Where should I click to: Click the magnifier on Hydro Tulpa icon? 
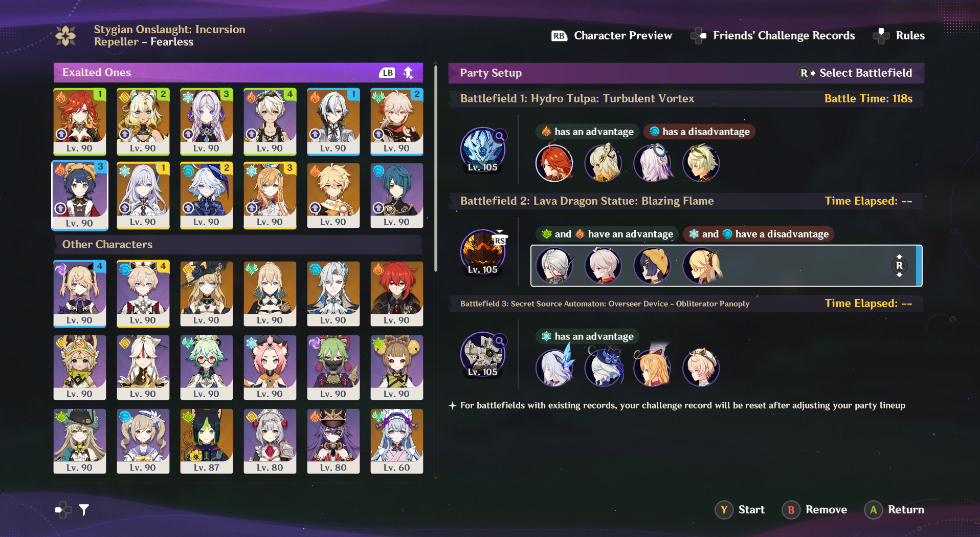pos(500,136)
